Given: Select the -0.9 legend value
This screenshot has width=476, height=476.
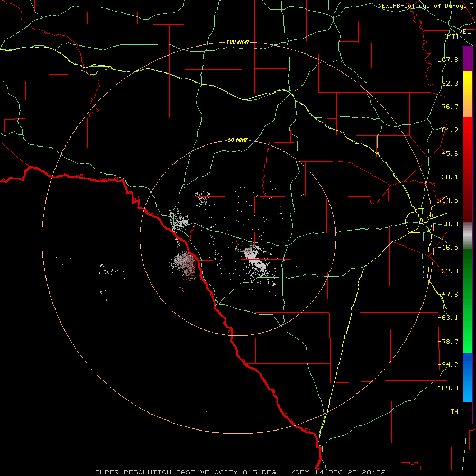Looking at the screenshot, I should coord(450,224).
